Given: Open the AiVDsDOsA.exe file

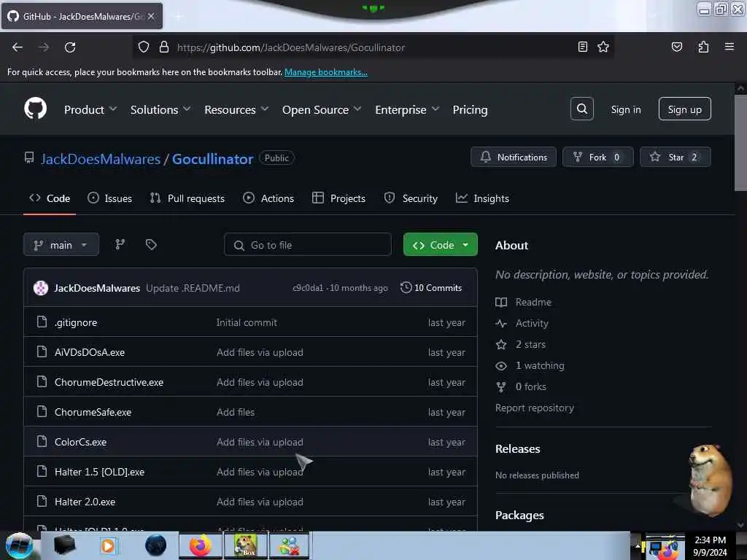Looking at the screenshot, I should tap(90, 352).
